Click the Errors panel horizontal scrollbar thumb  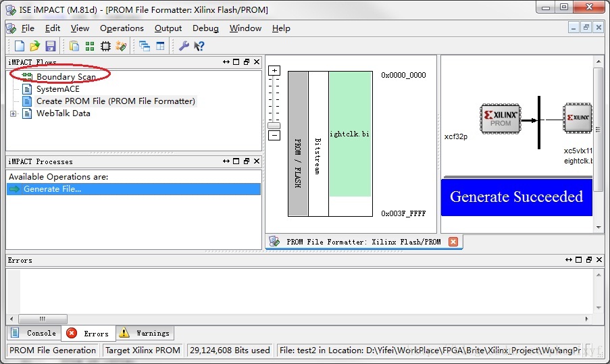(43, 319)
